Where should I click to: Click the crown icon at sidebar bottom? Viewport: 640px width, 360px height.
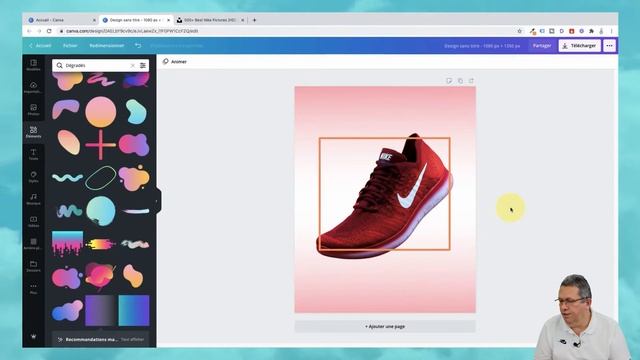(33, 336)
